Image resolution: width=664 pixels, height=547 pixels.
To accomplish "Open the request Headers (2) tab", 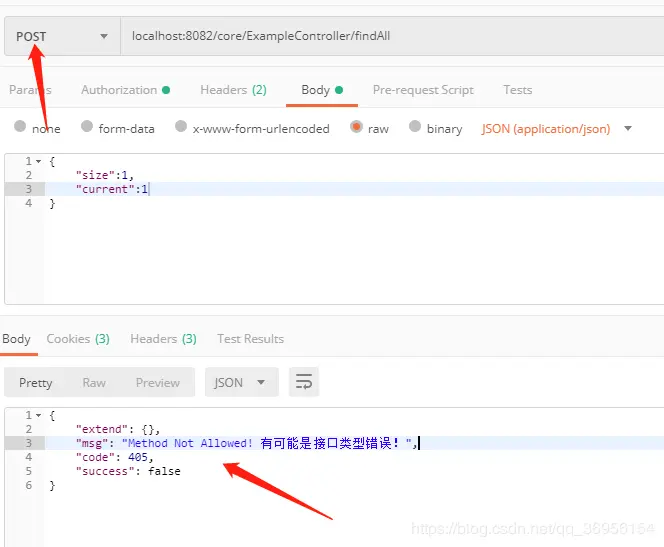I will click(x=233, y=90).
